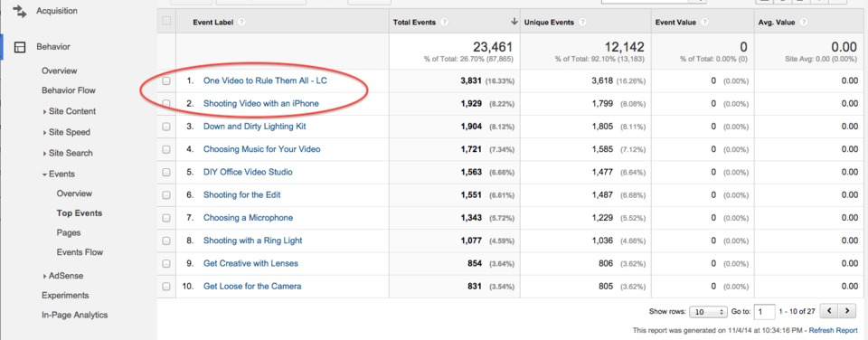This screenshot has height=340, width=868.
Task: Click help icon next to Event Value
Action: tap(704, 23)
